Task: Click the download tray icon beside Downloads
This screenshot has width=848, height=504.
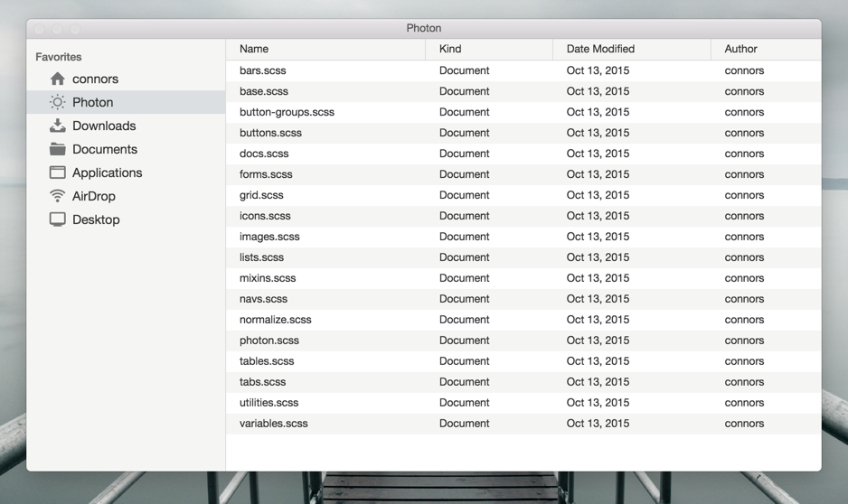Action: 57,126
